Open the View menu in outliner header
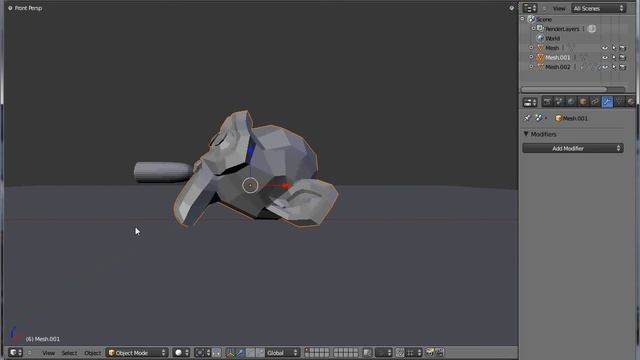640x360 pixels. [x=559, y=8]
